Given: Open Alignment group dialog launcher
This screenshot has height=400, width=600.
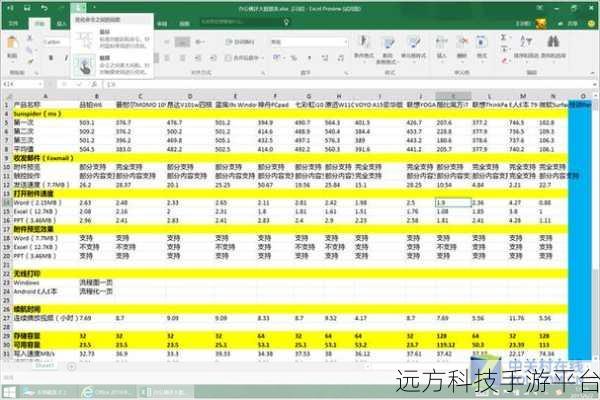Looking at the screenshot, I should coord(263,72).
